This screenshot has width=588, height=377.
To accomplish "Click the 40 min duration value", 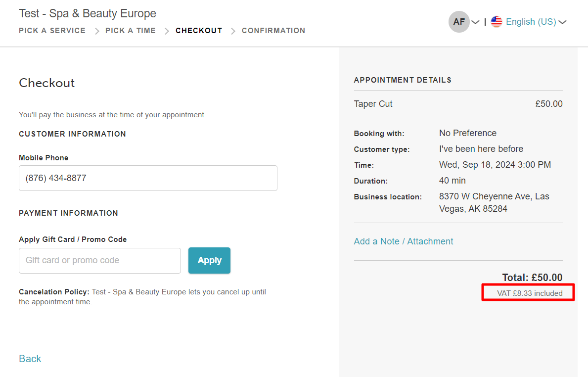I will click(452, 181).
